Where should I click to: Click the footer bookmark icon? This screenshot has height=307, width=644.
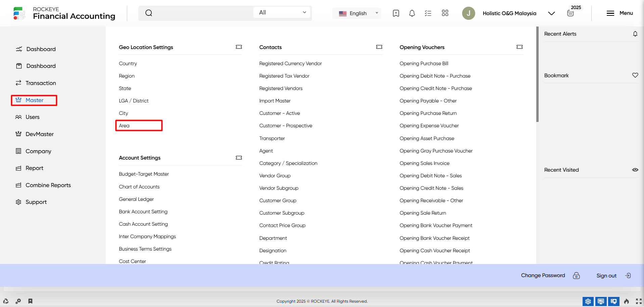(x=30, y=301)
